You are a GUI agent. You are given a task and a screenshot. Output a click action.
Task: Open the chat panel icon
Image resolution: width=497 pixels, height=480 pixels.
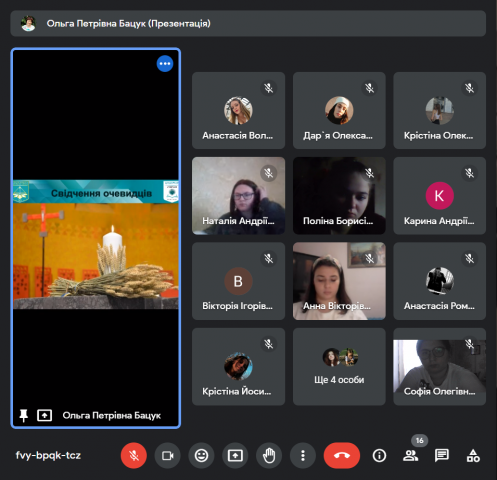tap(442, 455)
